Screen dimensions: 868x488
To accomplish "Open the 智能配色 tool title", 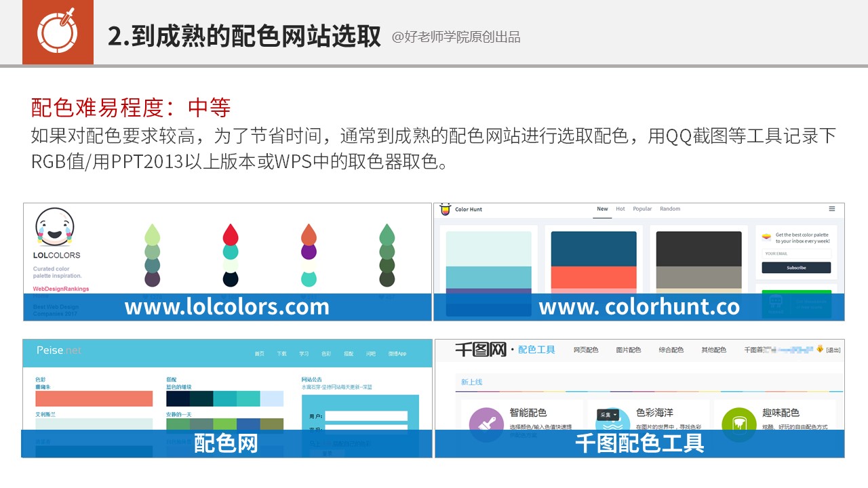I will 528,412.
